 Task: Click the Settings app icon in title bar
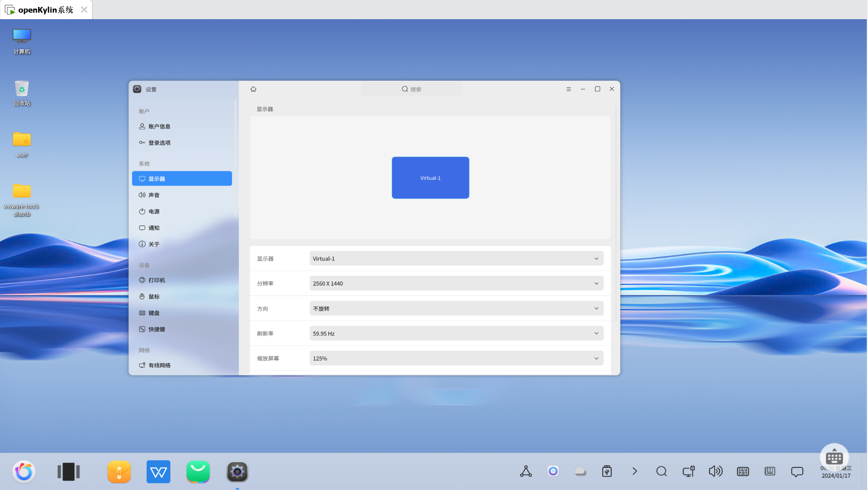pos(137,89)
